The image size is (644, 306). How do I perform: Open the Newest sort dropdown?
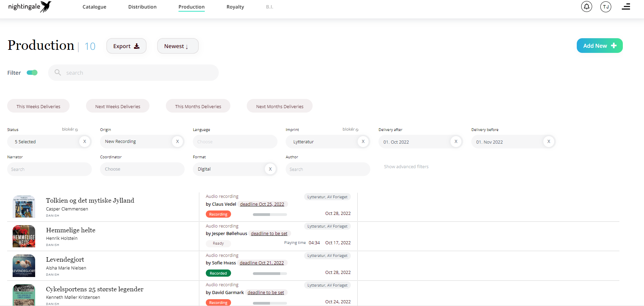click(x=178, y=46)
